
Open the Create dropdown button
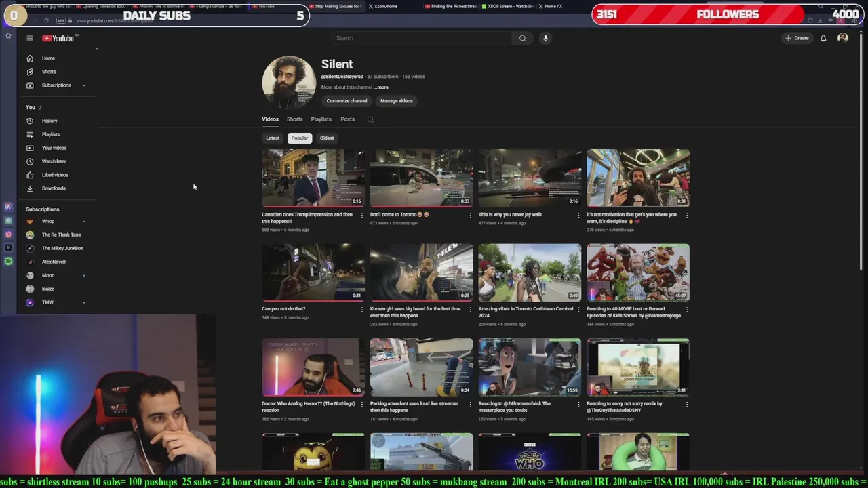pyautogui.click(x=797, y=38)
